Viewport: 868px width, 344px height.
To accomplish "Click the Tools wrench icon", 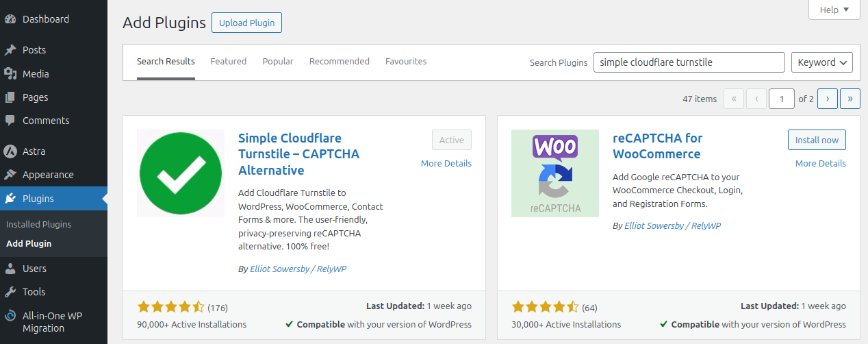I will 10,292.
